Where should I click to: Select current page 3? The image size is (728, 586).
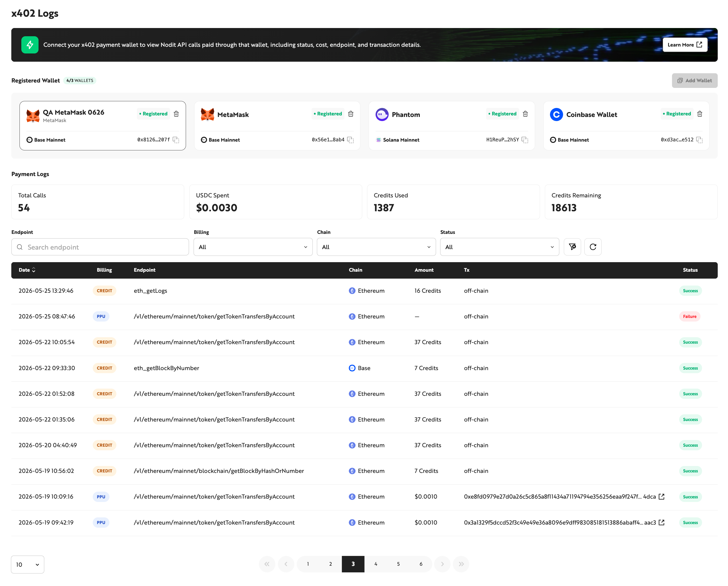click(x=353, y=564)
